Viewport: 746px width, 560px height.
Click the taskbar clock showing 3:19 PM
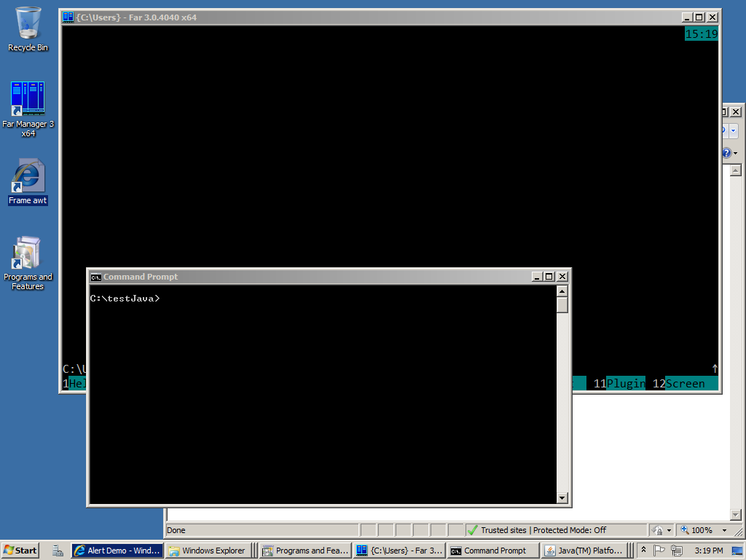click(708, 550)
